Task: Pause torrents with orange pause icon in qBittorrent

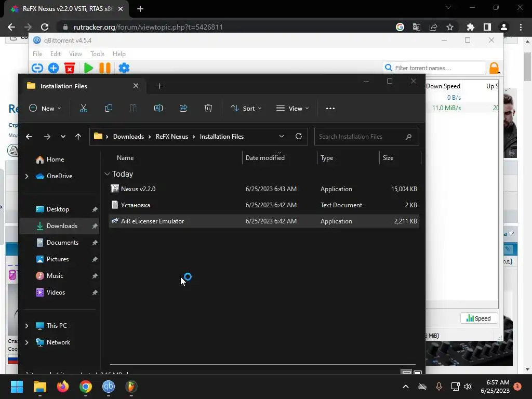Action: pos(105,68)
